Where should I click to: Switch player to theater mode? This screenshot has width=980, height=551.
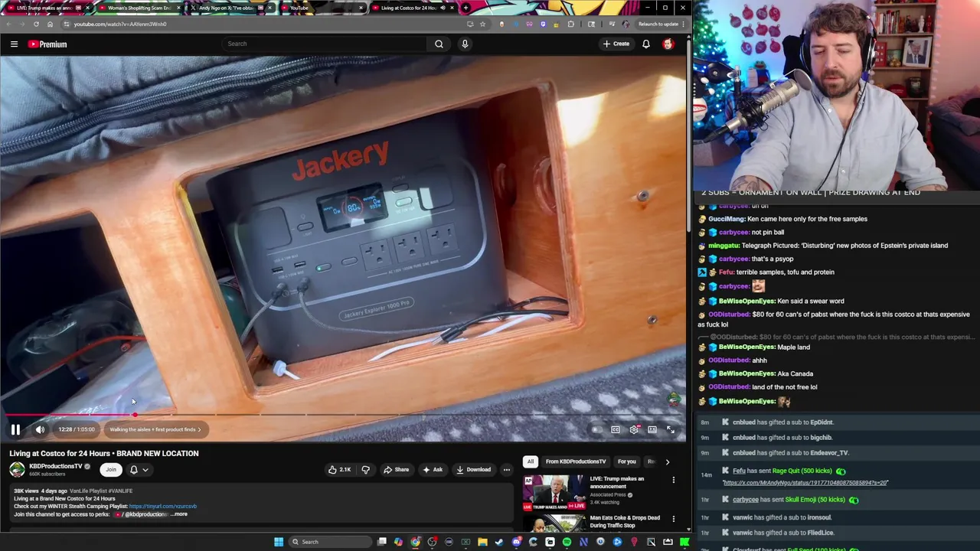(652, 429)
